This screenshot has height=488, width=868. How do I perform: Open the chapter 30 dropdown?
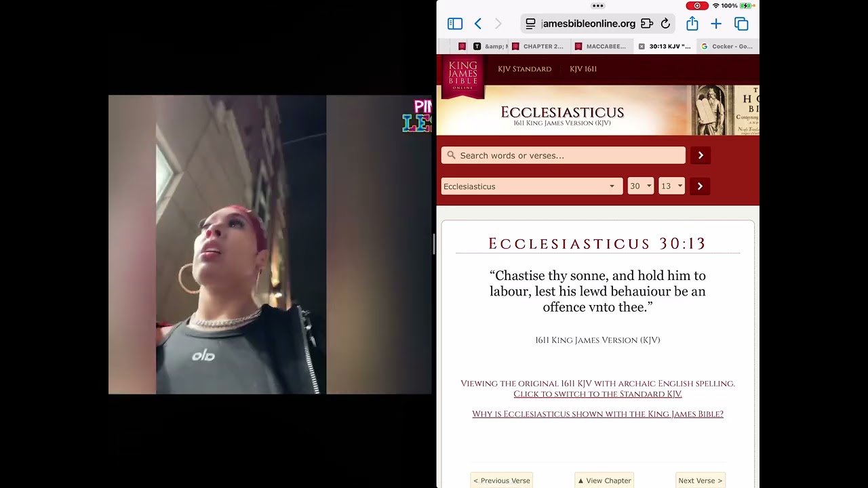tap(640, 186)
